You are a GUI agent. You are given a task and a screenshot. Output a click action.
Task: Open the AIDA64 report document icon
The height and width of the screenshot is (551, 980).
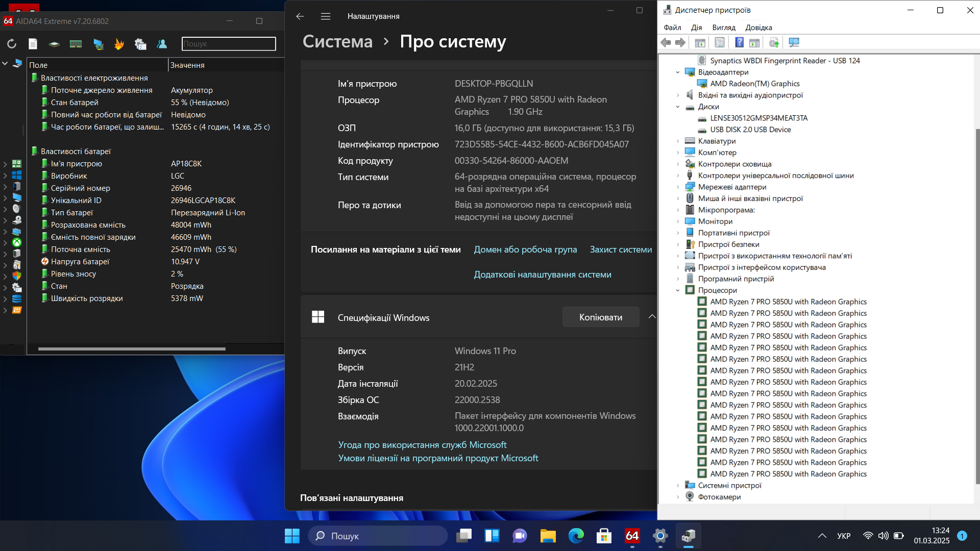pyautogui.click(x=33, y=44)
